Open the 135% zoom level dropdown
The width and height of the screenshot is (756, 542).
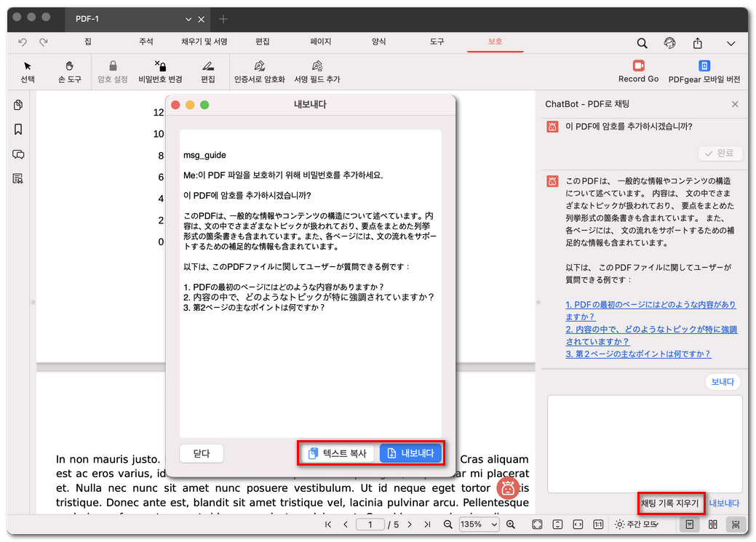click(x=480, y=525)
